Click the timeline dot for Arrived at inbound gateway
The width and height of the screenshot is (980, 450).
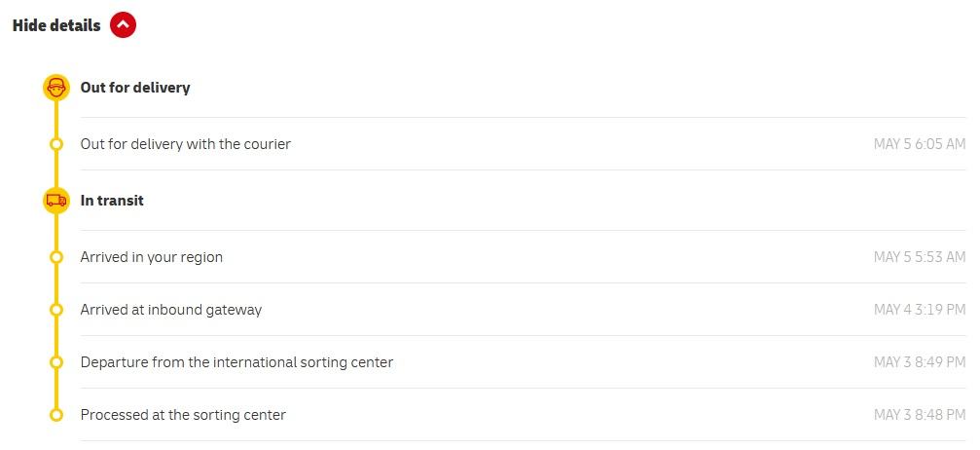coord(56,310)
